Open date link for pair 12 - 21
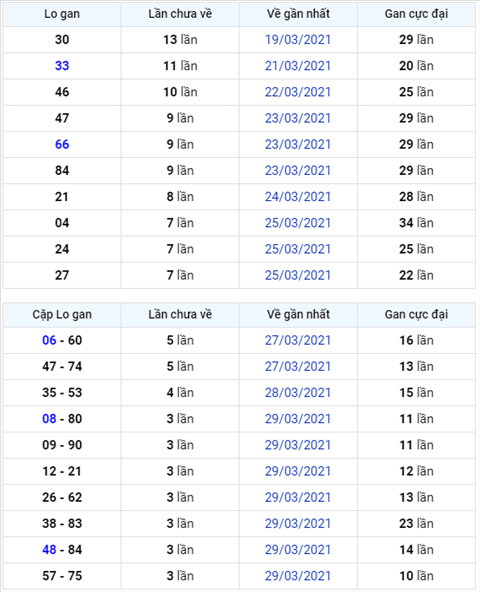Image resolution: width=480 pixels, height=592 pixels. click(x=298, y=471)
